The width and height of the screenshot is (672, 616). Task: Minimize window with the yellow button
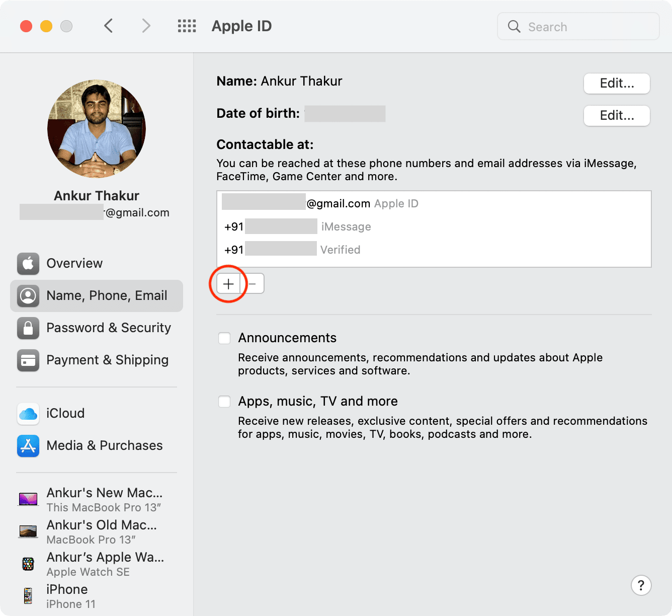(46, 26)
